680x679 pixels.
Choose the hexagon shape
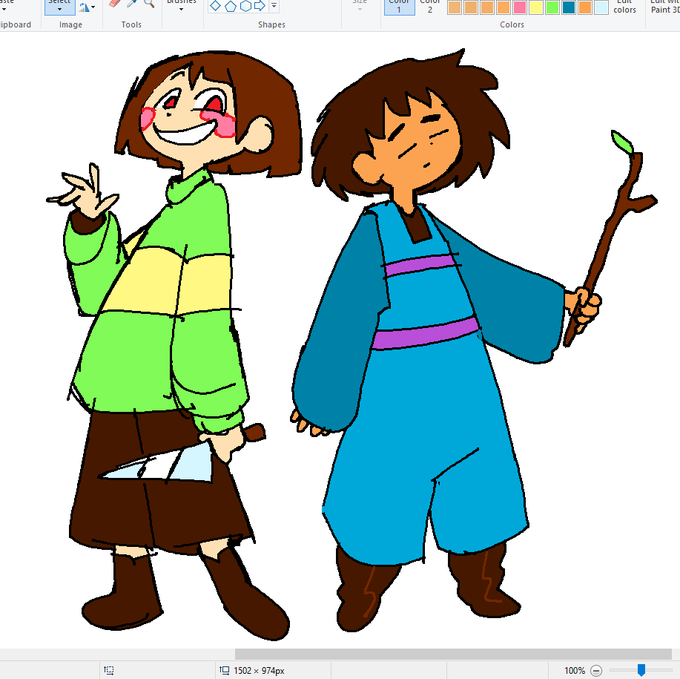point(245,6)
